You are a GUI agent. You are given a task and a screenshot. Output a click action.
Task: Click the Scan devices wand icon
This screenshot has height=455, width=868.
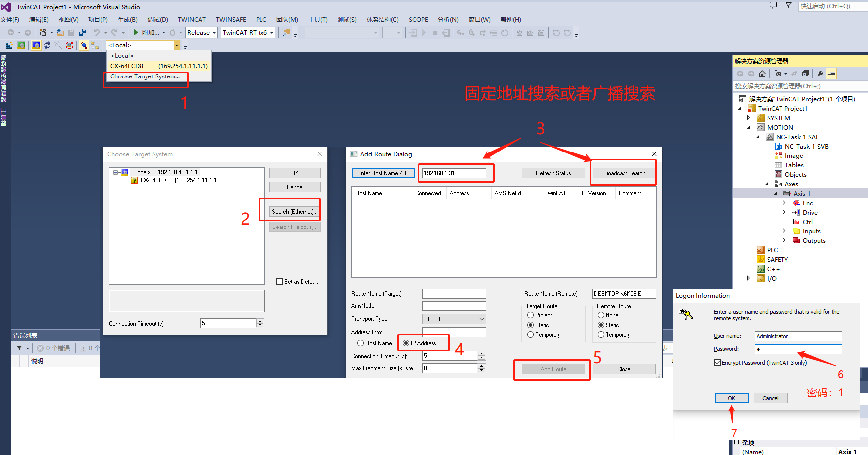(x=58, y=45)
